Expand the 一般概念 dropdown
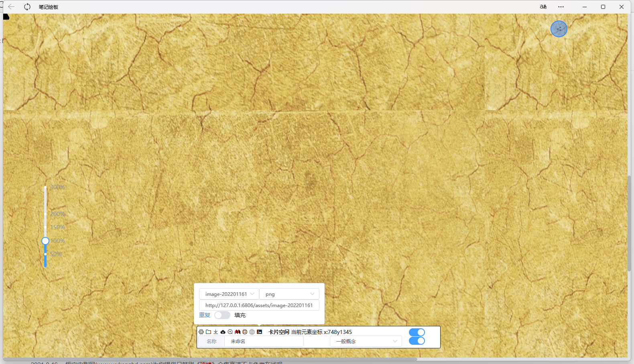This screenshot has height=364, width=634. point(366,341)
